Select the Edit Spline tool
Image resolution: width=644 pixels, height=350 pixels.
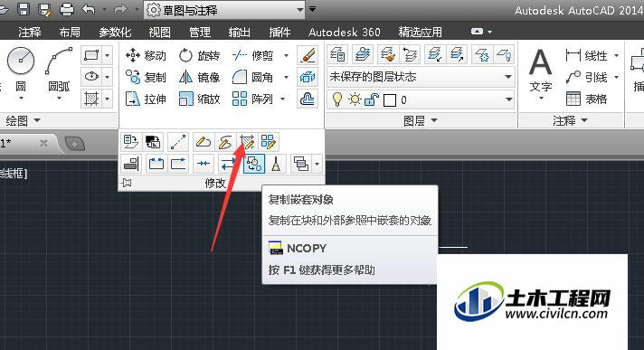click(x=225, y=142)
